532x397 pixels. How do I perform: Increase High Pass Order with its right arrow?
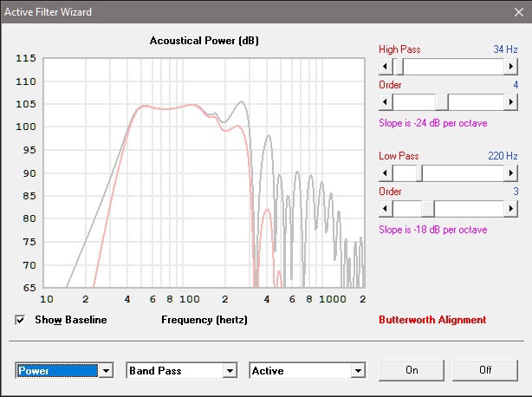511,102
